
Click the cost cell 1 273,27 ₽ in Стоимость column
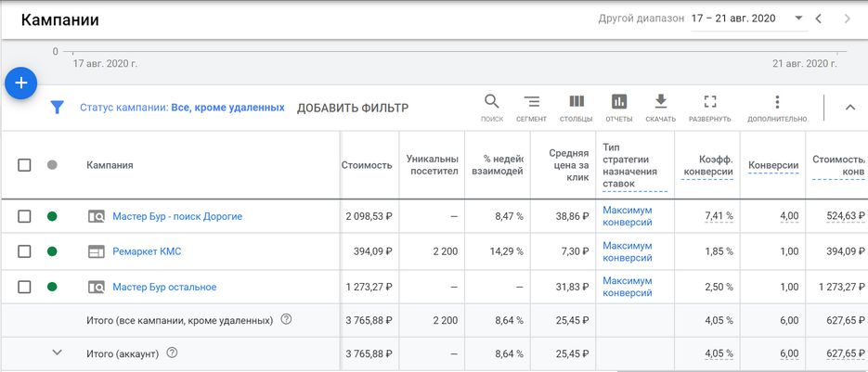click(x=369, y=287)
